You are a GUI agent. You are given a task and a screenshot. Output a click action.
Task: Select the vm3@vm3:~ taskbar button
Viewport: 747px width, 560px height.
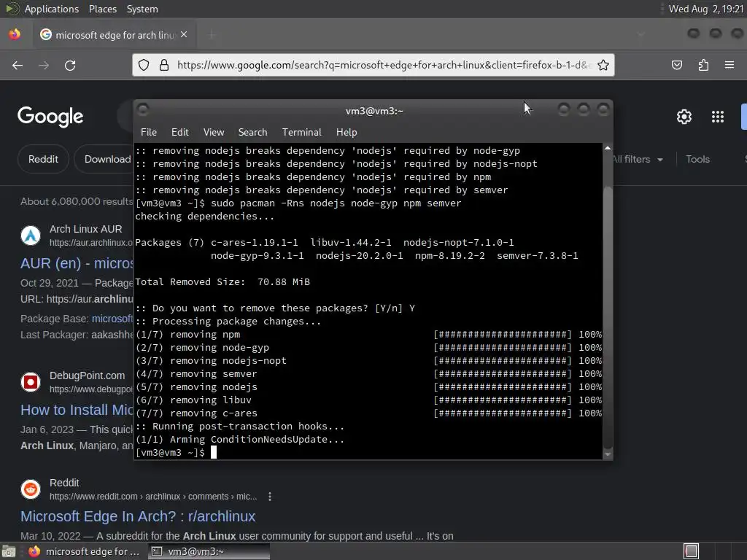tap(209, 551)
